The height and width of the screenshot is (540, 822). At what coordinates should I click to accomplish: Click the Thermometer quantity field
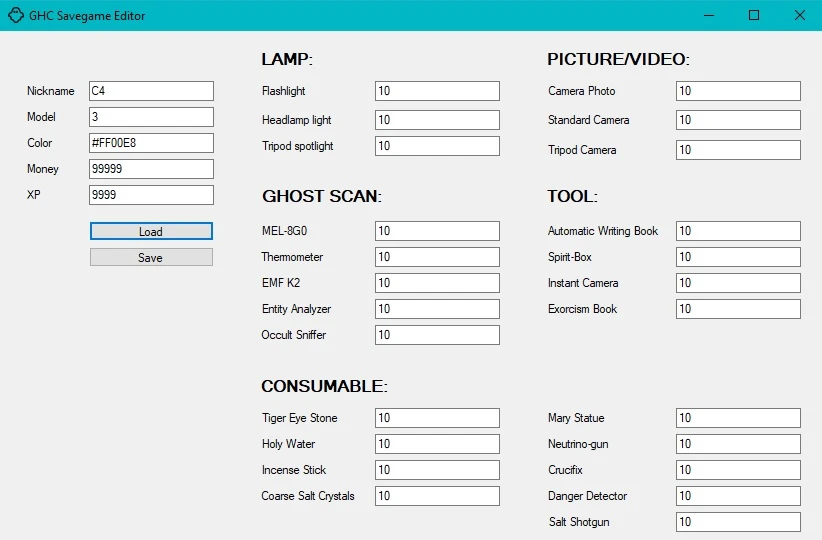pyautogui.click(x=437, y=257)
